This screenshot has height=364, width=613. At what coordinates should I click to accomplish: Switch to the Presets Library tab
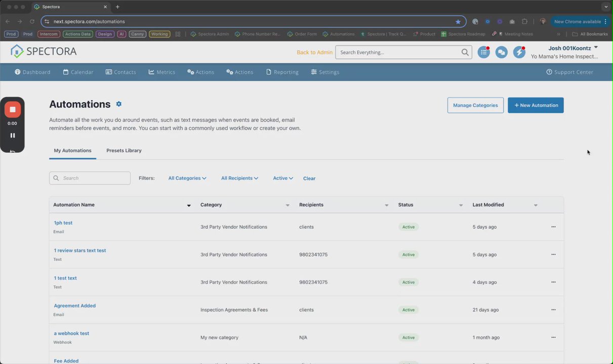click(124, 151)
